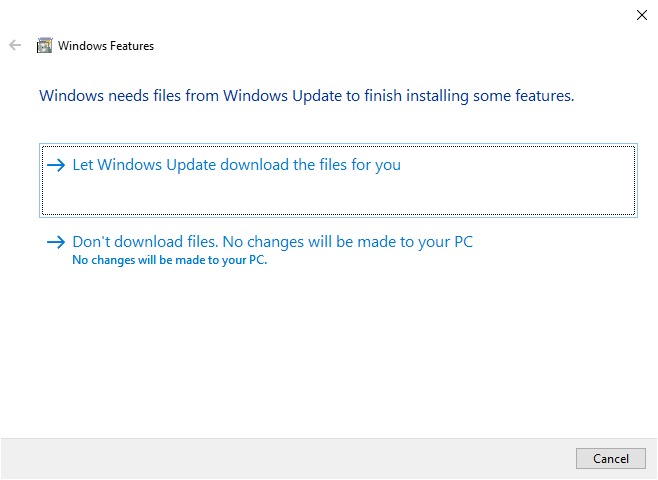The width and height of the screenshot is (658, 480).
Task: Click arrow icon next to Let Windows Update
Action: (56, 165)
